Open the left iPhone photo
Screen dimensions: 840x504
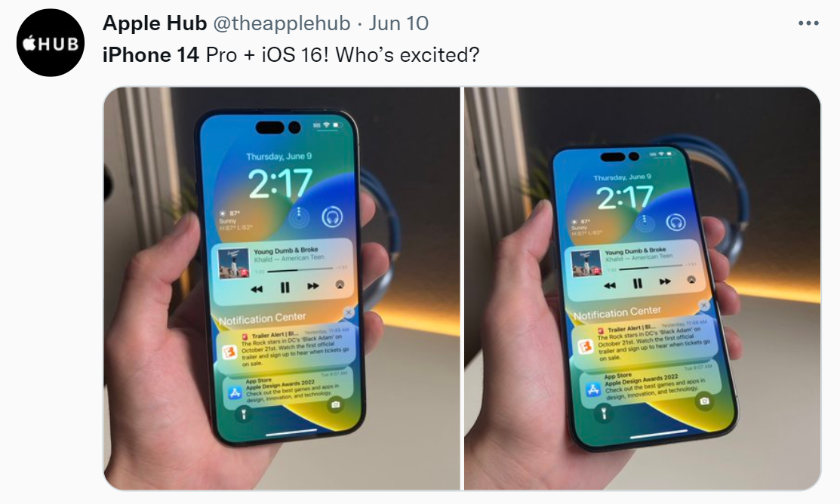coord(282,288)
